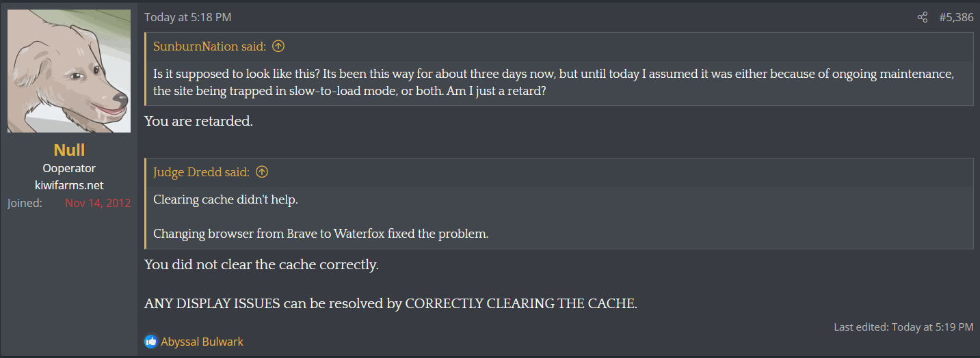The height and width of the screenshot is (358, 980).
Task: Open the Abyssal Bulwark reaction user link
Action: tap(202, 342)
